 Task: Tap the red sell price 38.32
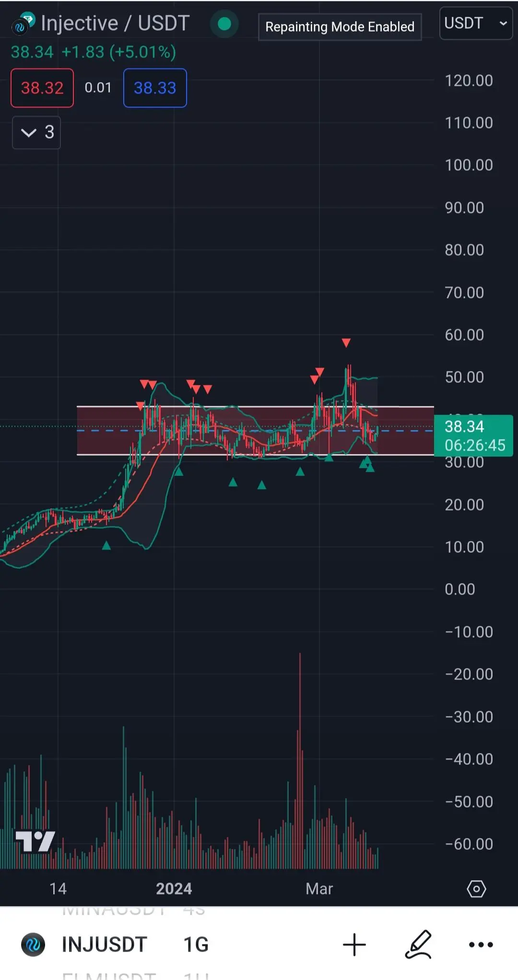click(x=42, y=88)
